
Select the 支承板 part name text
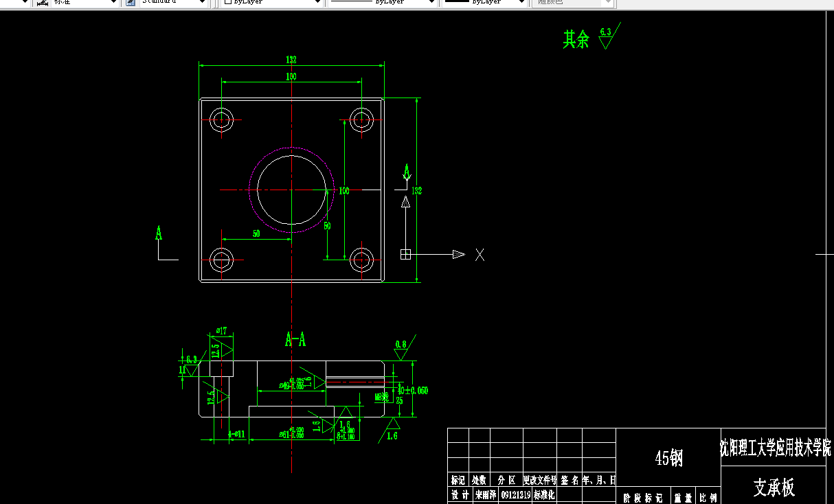click(x=774, y=488)
